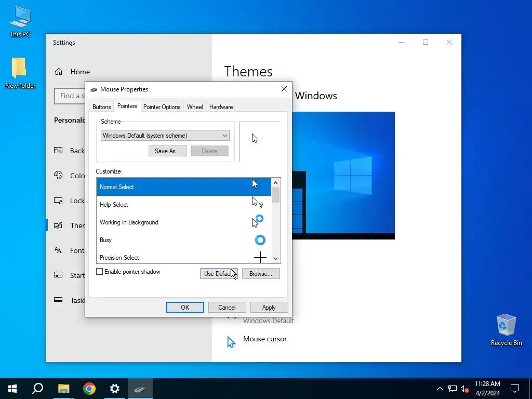Minimize the Settings window
Viewport: 532px width, 399px height.
pyautogui.click(x=402, y=42)
